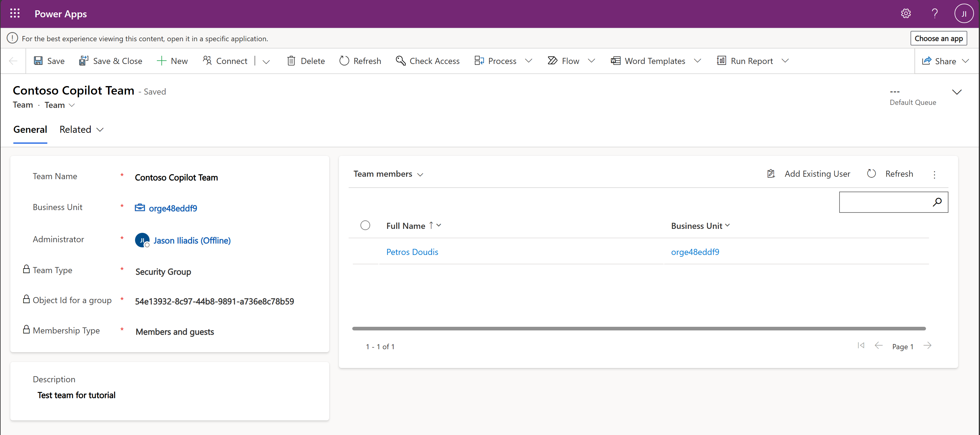This screenshot has width=980, height=435.
Task: Switch to the General tab
Action: coord(30,130)
